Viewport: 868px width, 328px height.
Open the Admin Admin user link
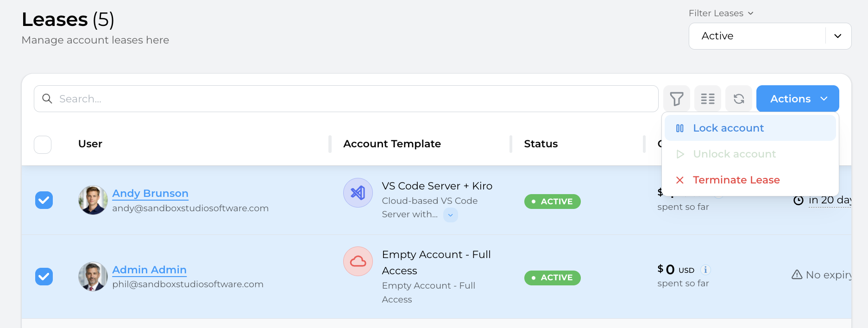click(149, 270)
